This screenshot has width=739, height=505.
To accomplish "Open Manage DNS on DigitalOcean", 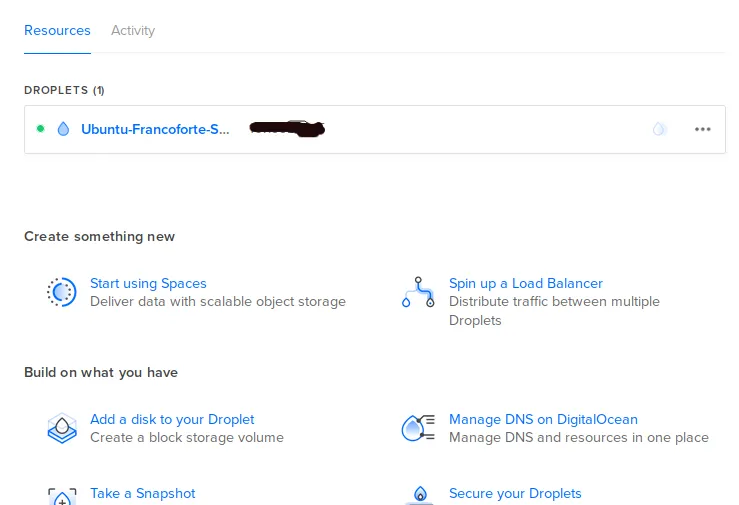I will coord(543,419).
